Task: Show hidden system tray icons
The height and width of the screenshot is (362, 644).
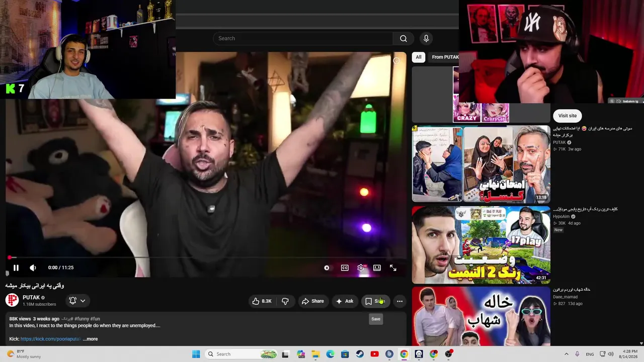Action: click(566, 354)
